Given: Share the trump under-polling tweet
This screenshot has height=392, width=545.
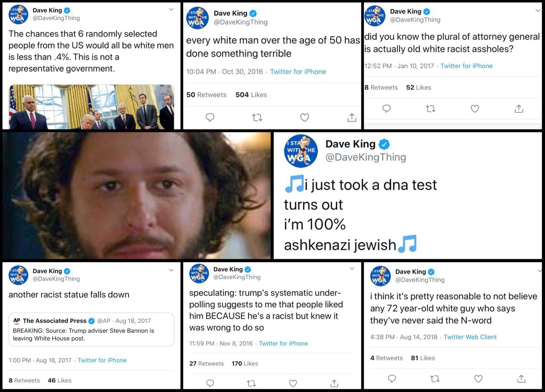Looking at the screenshot, I should (334, 383).
